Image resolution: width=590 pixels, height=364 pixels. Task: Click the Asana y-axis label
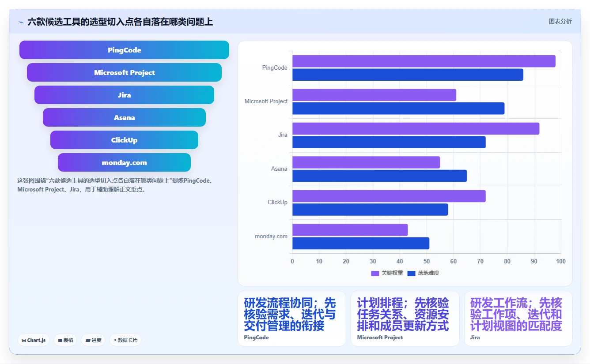[x=279, y=169]
